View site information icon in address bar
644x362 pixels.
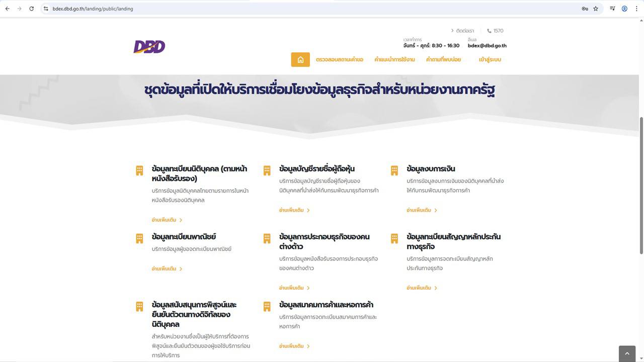point(46,9)
